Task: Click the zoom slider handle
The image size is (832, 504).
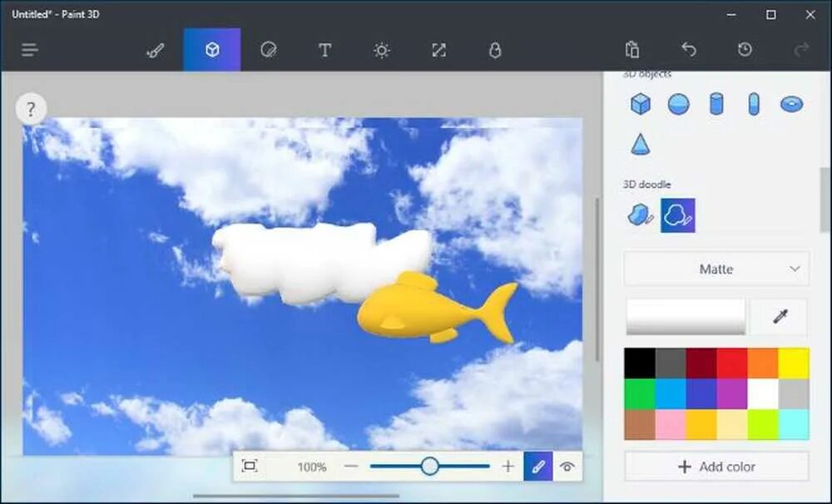Action: pos(430,467)
